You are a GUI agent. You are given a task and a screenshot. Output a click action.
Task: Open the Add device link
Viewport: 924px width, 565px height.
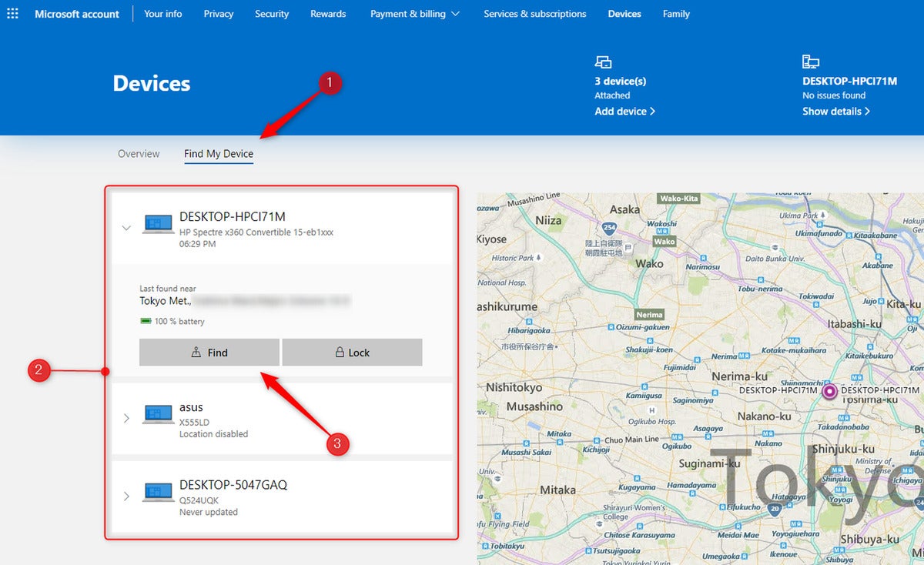pyautogui.click(x=624, y=111)
